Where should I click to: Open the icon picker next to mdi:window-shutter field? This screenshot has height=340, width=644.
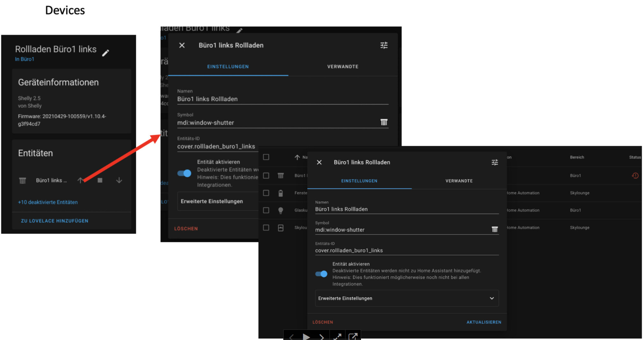point(495,229)
